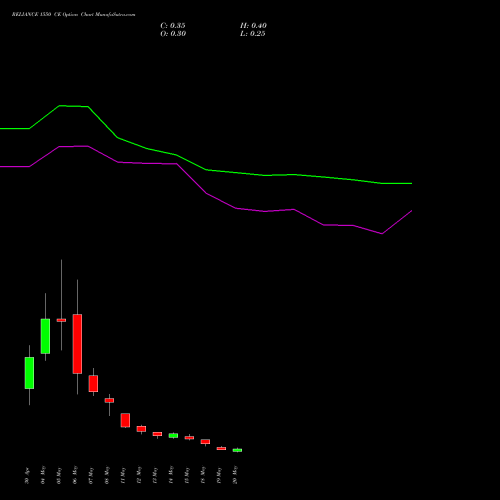Click the RELIANCE 1550 CE Options chart title
Viewport: 500px width, 500px height.
coord(73,15)
